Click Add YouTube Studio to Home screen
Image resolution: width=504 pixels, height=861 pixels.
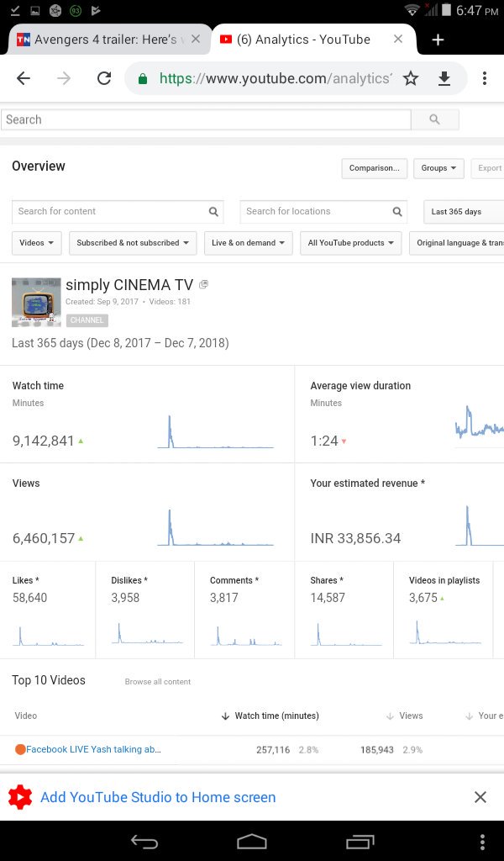click(158, 797)
